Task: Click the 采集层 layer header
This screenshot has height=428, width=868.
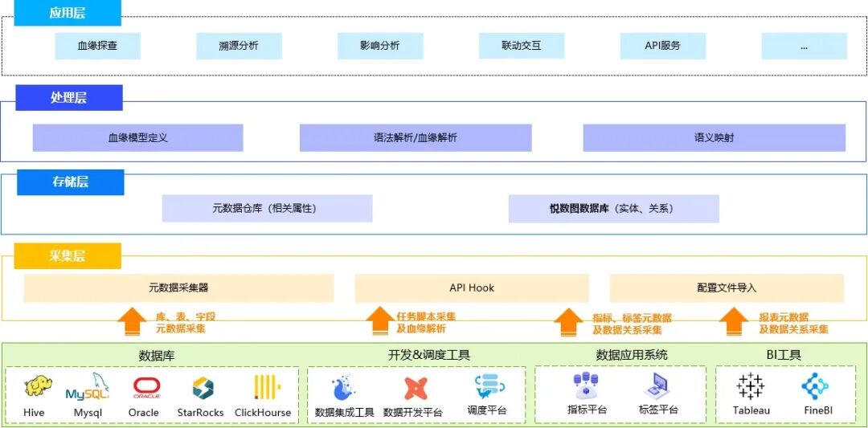Action: 68,256
